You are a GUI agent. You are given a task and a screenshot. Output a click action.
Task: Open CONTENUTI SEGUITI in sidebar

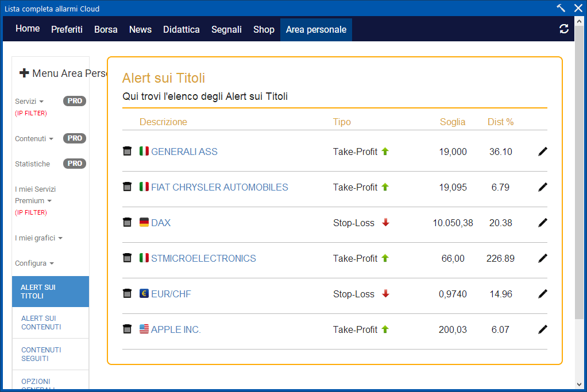pos(51,354)
